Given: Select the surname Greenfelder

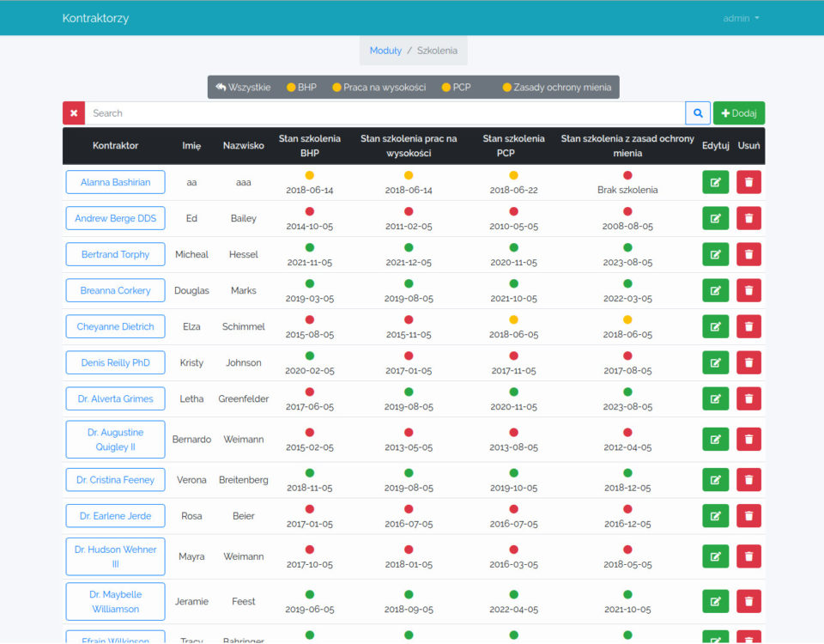Looking at the screenshot, I should click(x=243, y=399).
